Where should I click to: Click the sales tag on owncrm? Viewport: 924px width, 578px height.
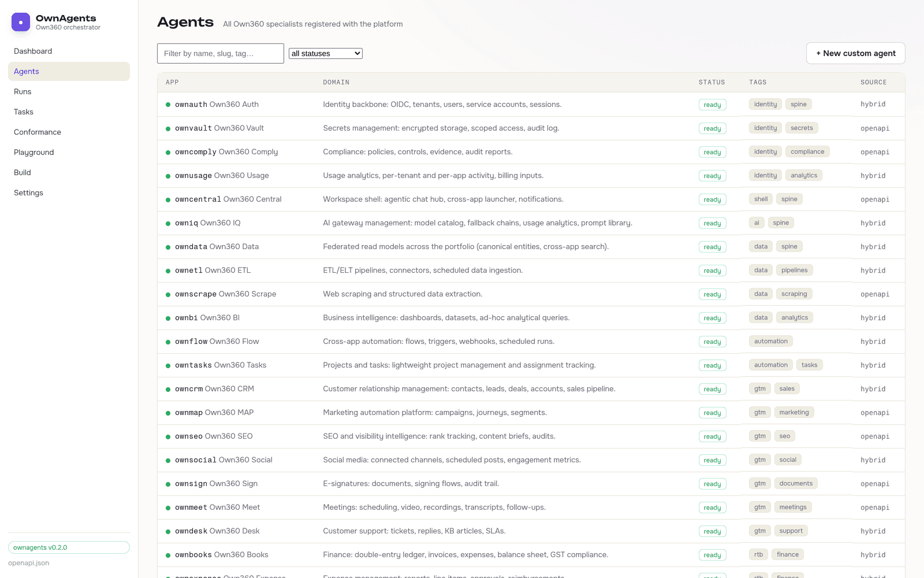click(x=787, y=389)
